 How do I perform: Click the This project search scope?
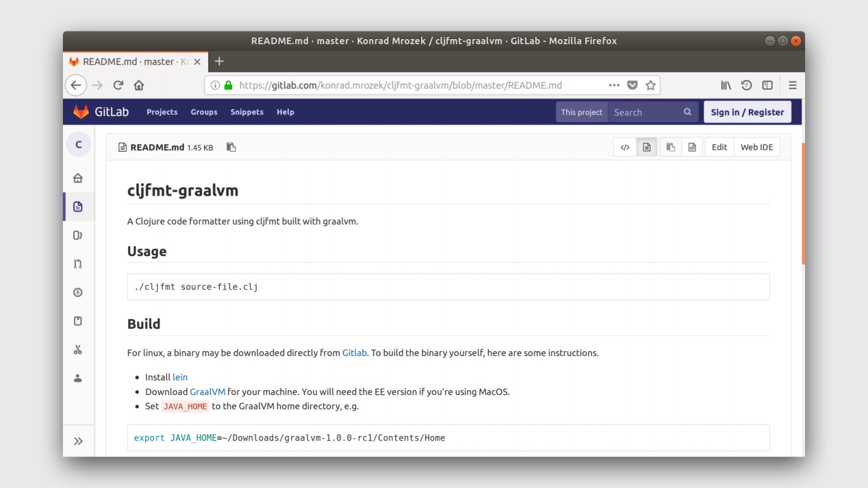[x=582, y=112]
